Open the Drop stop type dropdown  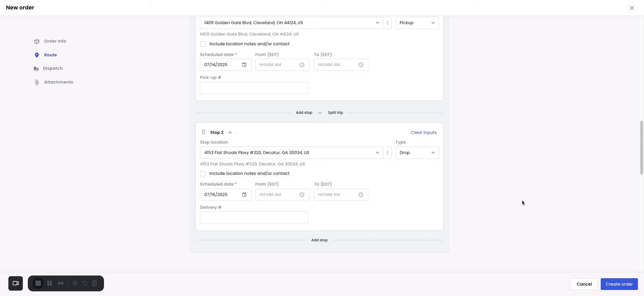tap(417, 153)
